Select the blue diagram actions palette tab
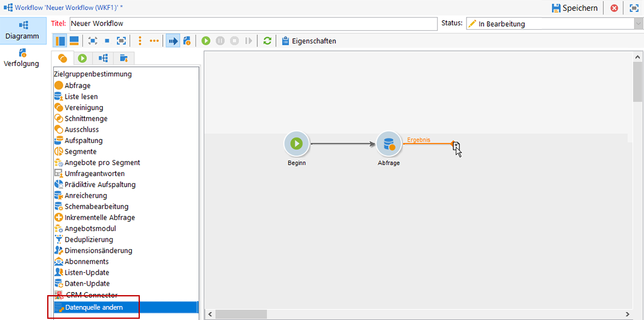 (x=103, y=58)
